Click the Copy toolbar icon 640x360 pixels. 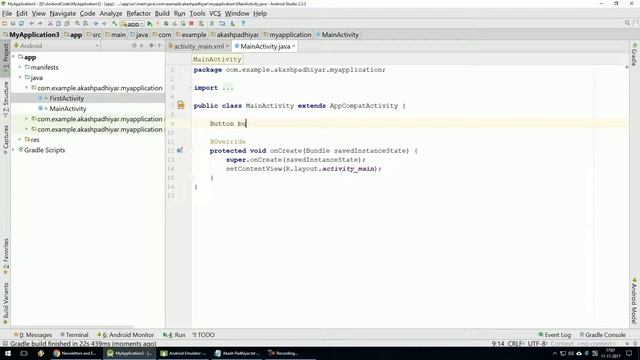[x=58, y=24]
